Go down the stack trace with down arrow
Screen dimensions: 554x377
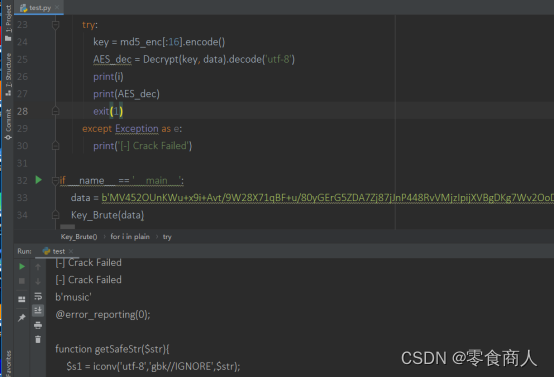click(38, 281)
